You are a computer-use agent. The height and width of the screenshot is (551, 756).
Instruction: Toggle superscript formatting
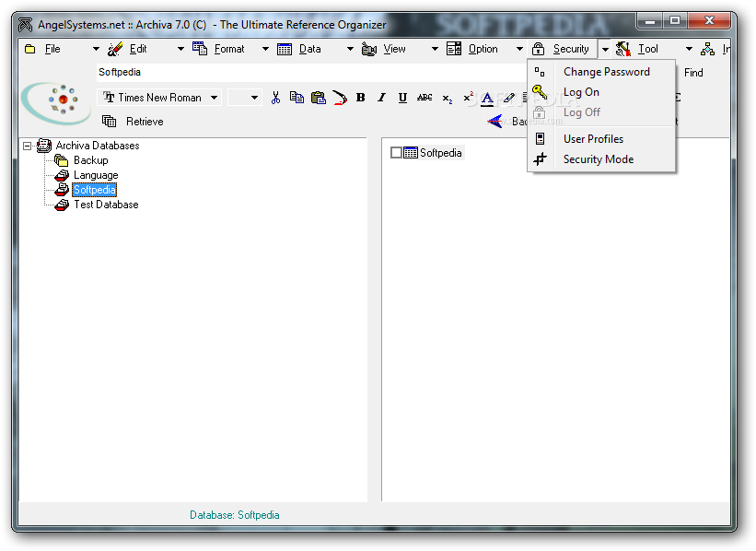tap(468, 97)
